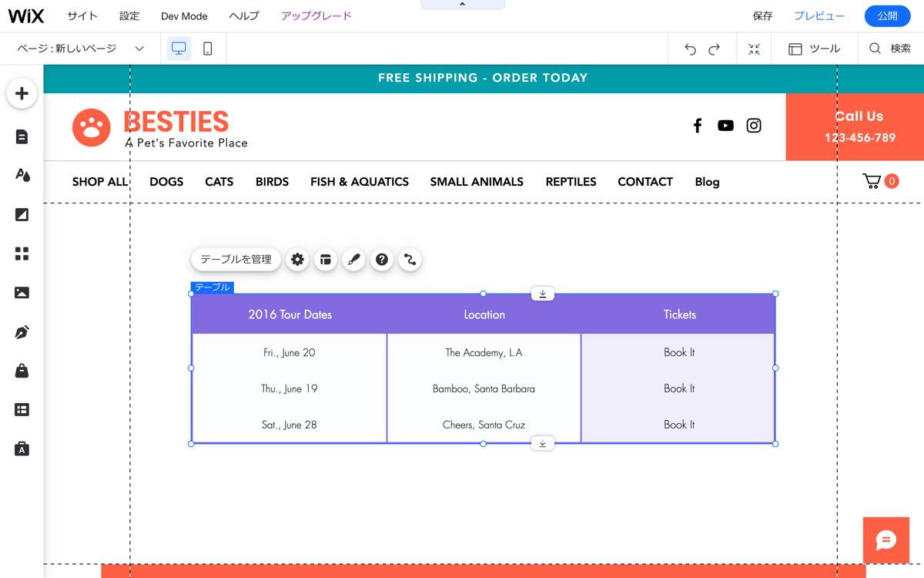924x578 pixels.
Task: Collapse the top bar with the chevron handle
Action: 462,5
